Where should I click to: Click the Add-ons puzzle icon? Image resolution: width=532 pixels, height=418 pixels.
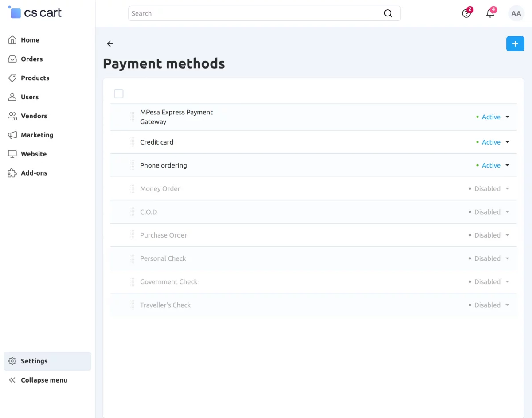tap(12, 173)
